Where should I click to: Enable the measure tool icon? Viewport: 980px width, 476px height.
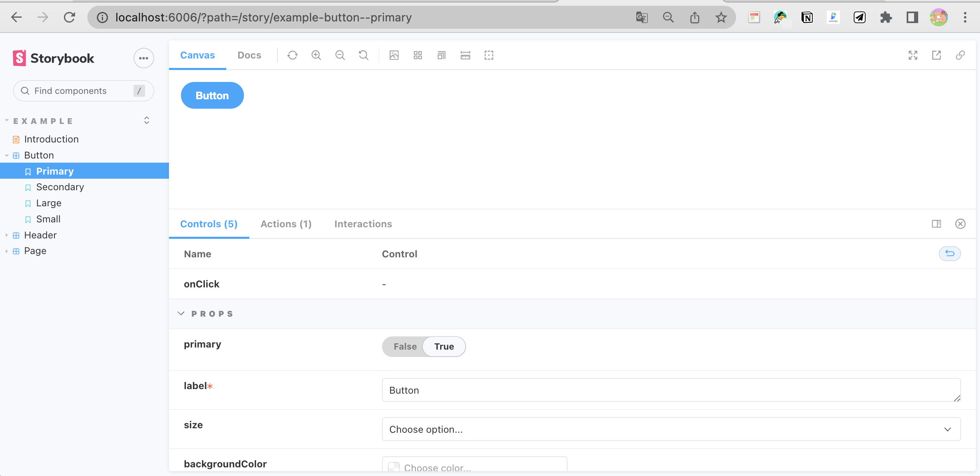tap(465, 55)
